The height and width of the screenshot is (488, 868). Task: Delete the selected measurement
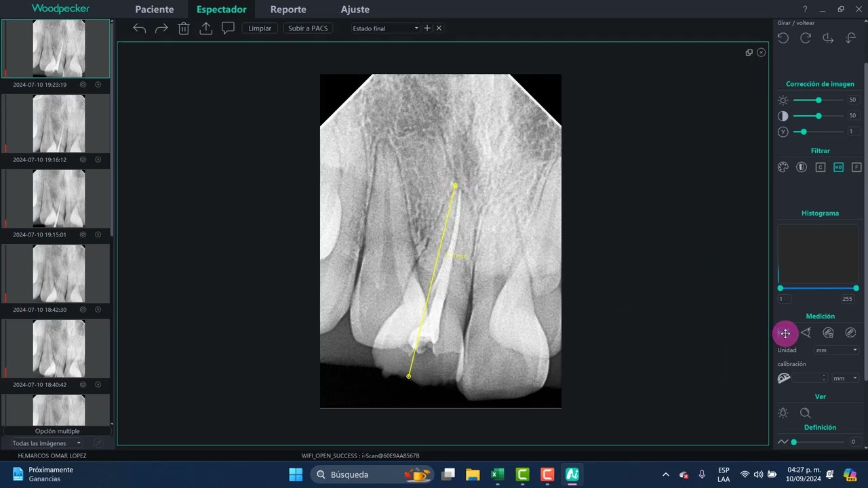pos(828,333)
